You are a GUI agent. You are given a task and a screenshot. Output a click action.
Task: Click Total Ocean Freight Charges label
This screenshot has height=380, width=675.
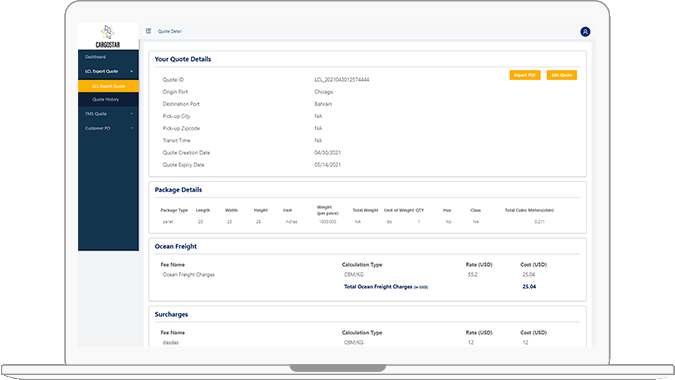click(x=386, y=287)
